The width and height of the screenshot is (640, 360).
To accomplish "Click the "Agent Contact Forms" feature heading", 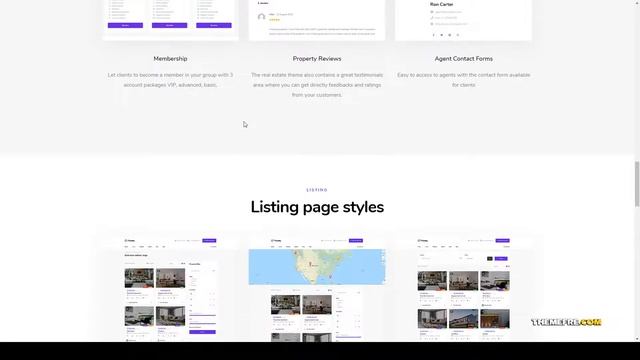I will (x=463, y=59).
